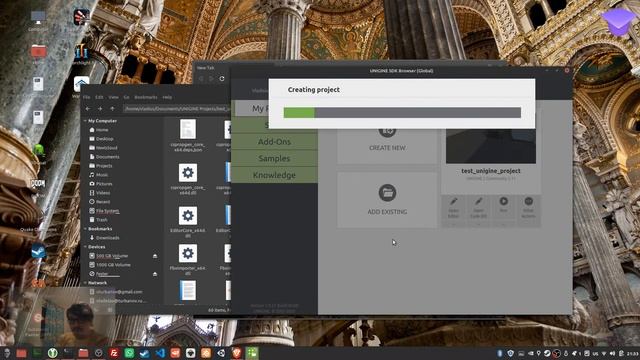Open the Bookmarks menu in file manager
Image resolution: width=640 pixels, height=360 pixels.
point(146,98)
